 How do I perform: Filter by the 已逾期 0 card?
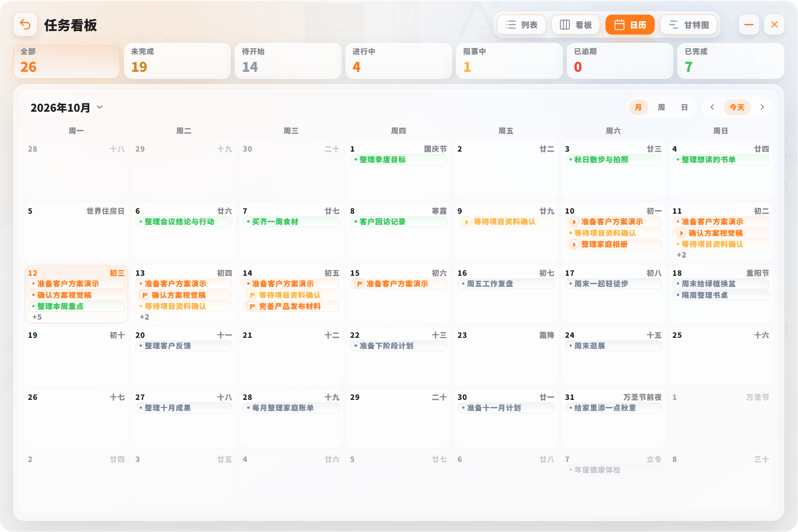(620, 61)
